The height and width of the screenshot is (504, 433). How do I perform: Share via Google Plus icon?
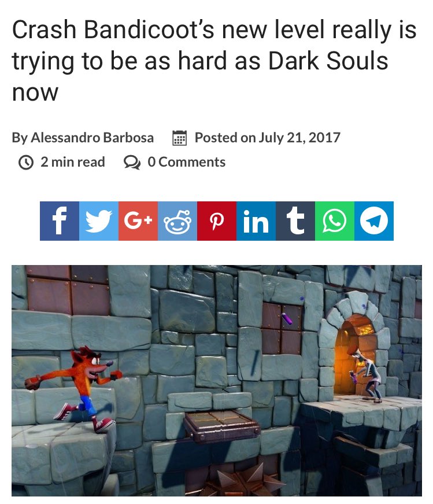pos(138,221)
